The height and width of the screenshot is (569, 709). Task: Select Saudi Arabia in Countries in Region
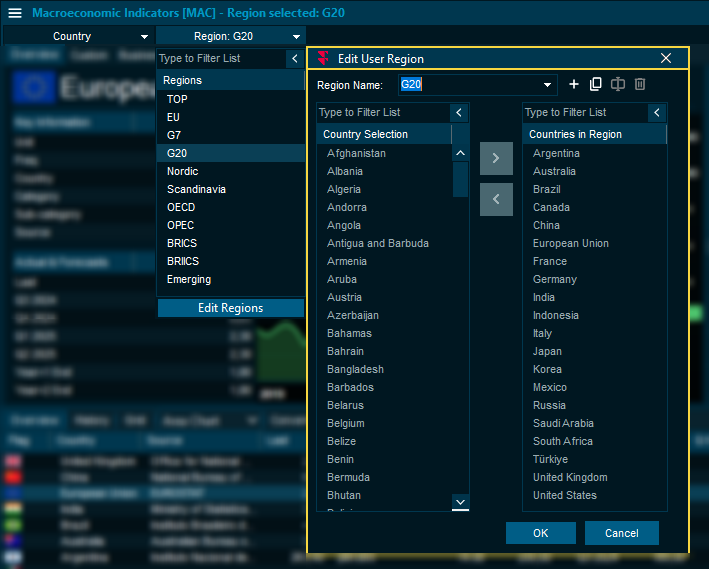pyautogui.click(x=563, y=423)
